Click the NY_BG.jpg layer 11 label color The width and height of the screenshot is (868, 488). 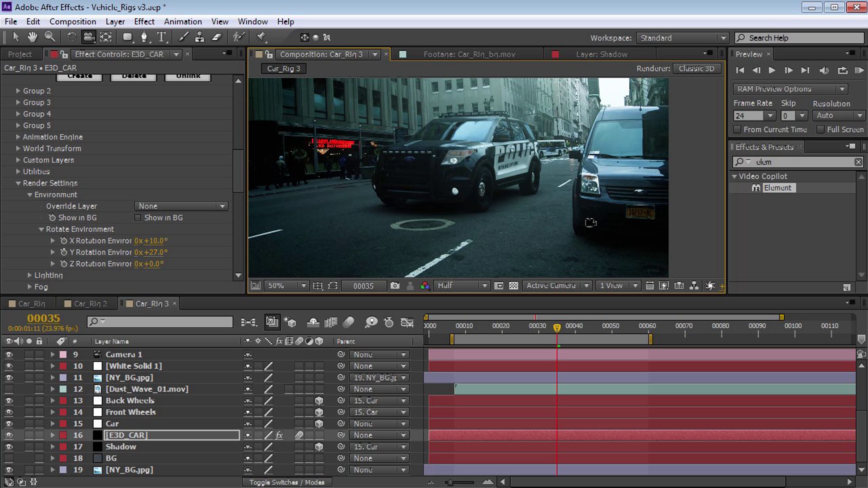(63, 377)
